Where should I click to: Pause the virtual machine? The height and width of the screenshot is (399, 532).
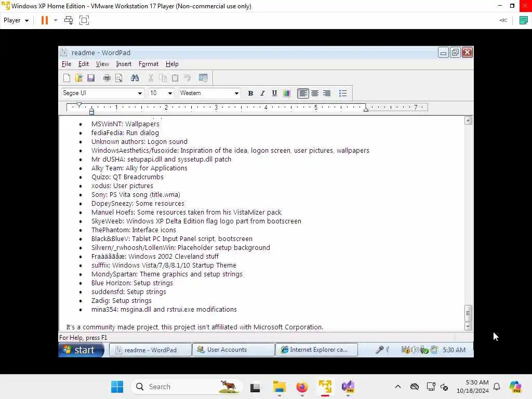click(x=45, y=20)
